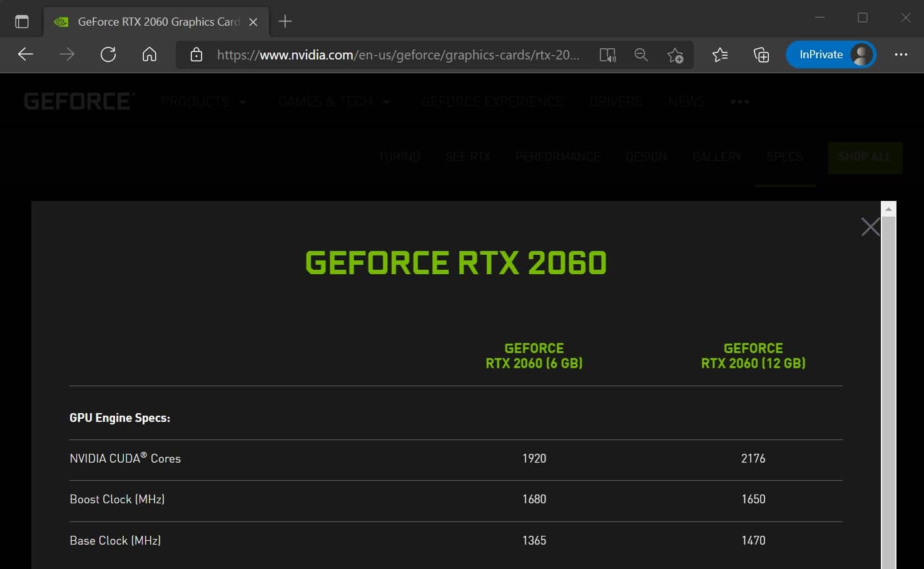924x569 pixels.
Task: Open a new browser tab
Action: click(x=285, y=21)
